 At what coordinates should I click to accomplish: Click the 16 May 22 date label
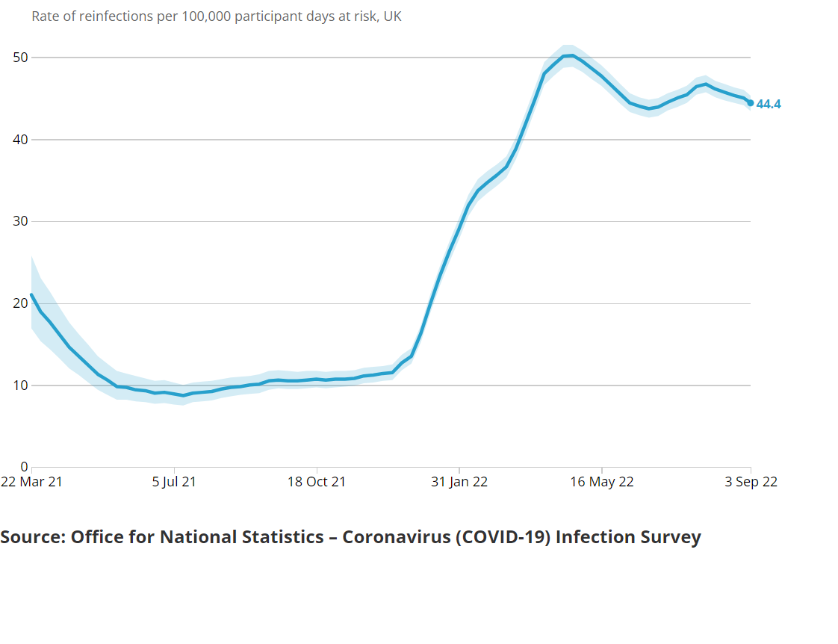point(602,482)
